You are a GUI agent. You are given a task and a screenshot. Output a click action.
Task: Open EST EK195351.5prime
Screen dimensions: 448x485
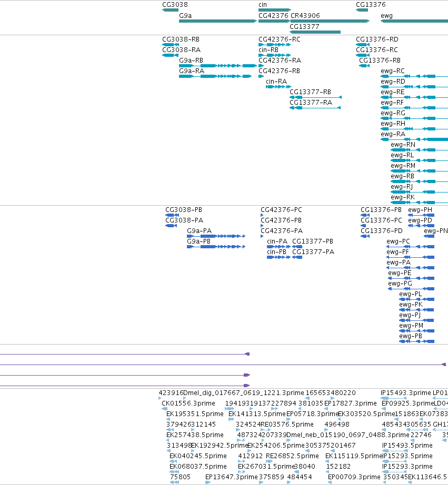pyautogui.click(x=195, y=414)
